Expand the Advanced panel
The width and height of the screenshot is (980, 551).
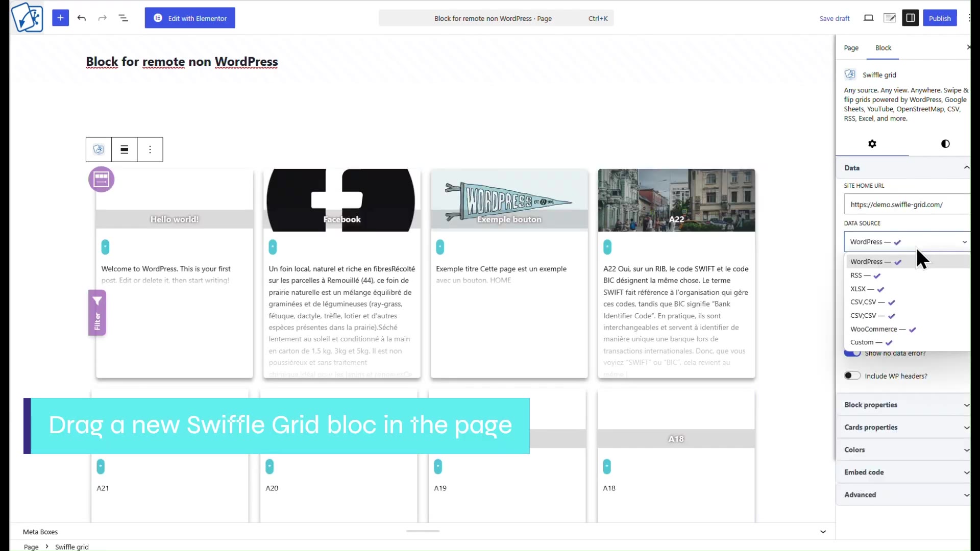(x=903, y=494)
